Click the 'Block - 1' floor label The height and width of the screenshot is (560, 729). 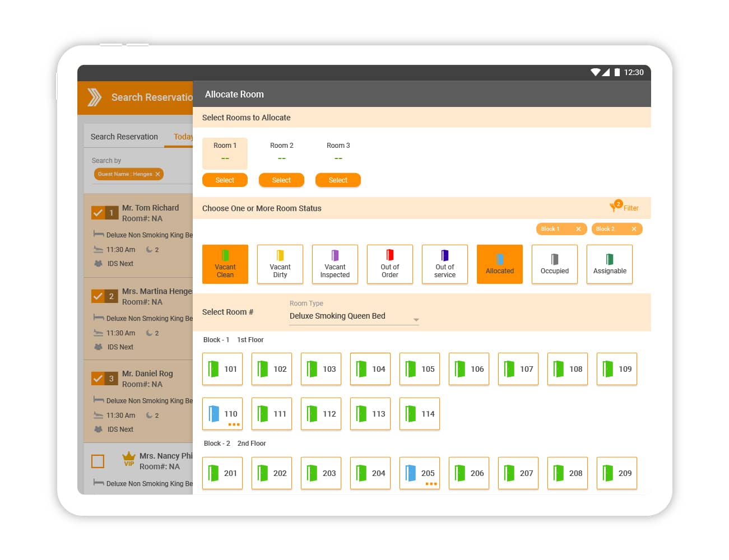[216, 340]
